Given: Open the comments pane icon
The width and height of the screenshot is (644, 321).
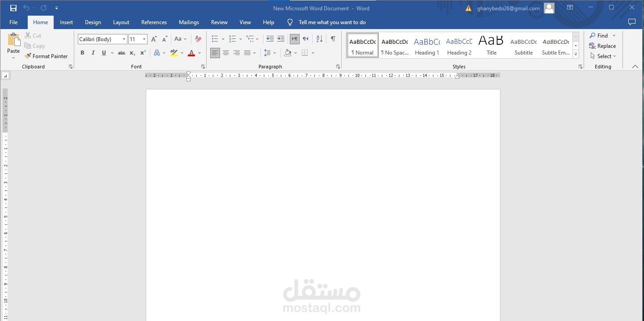Looking at the screenshot, I should [x=632, y=22].
